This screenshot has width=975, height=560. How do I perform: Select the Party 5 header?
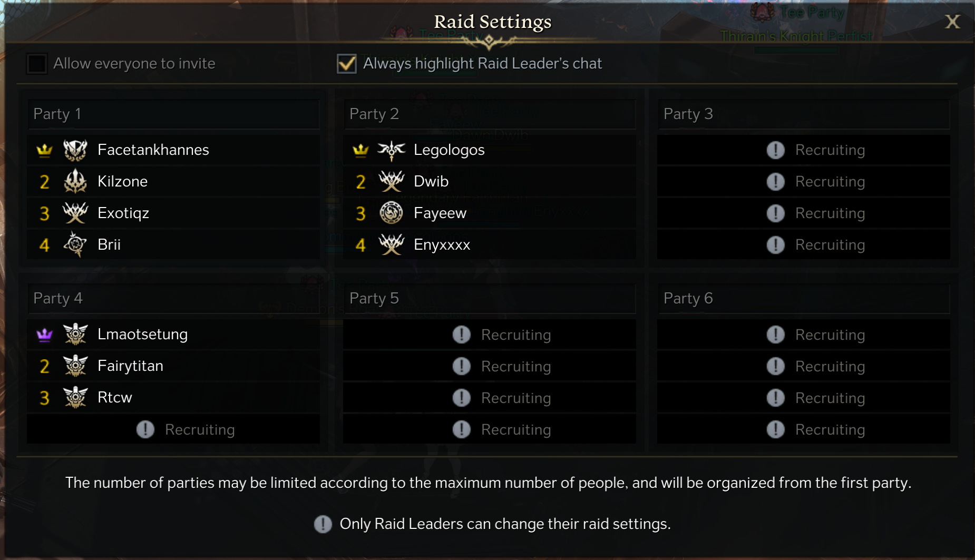pos(489,298)
